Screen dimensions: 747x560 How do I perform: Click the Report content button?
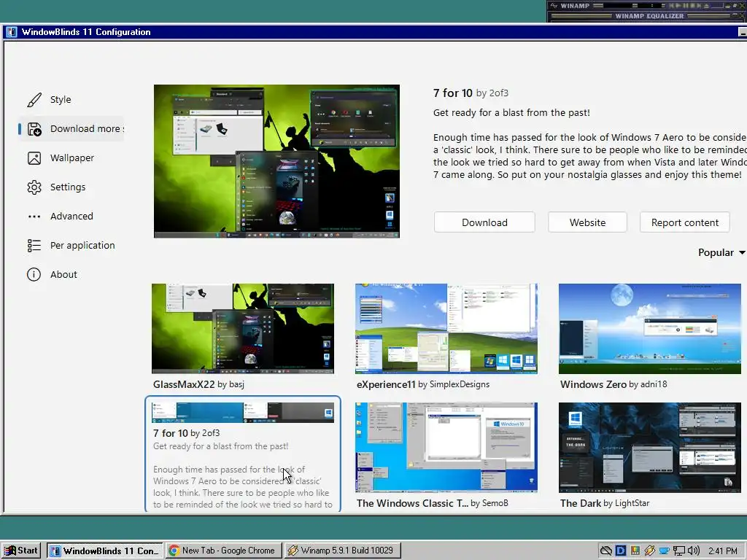click(x=684, y=222)
